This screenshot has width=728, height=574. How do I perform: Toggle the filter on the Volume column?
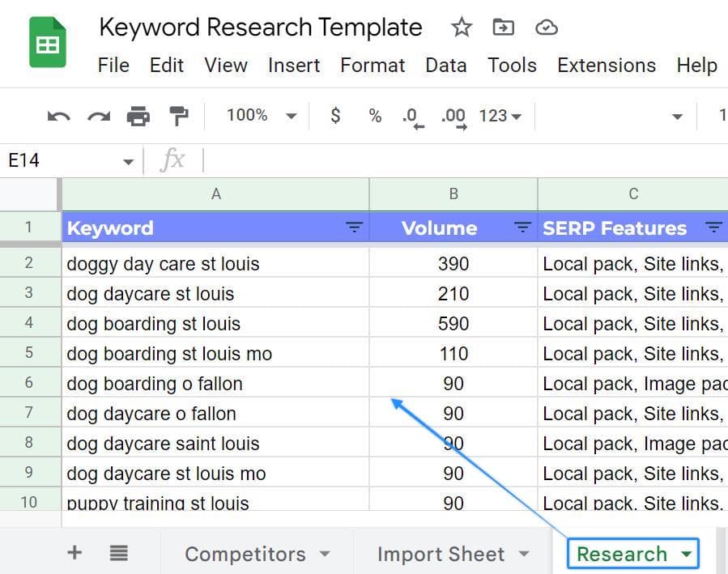pyautogui.click(x=522, y=227)
